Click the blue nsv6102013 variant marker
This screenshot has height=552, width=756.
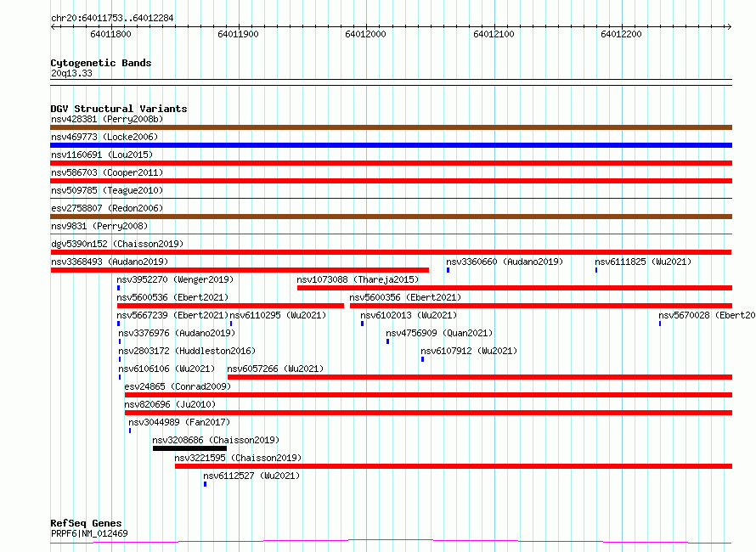pos(362,324)
